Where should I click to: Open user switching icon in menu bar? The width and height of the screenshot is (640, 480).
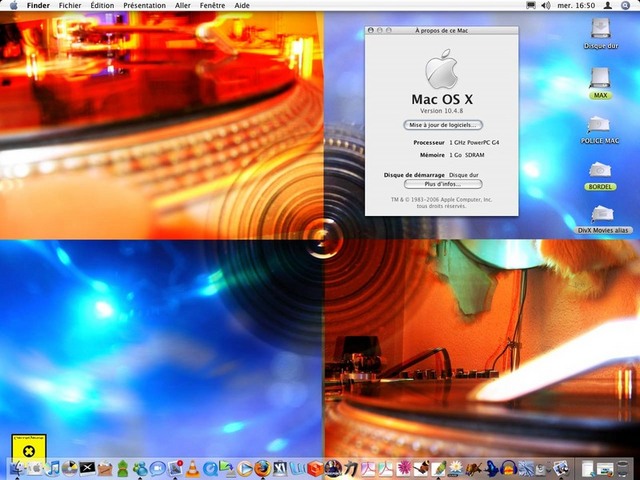(x=608, y=5)
